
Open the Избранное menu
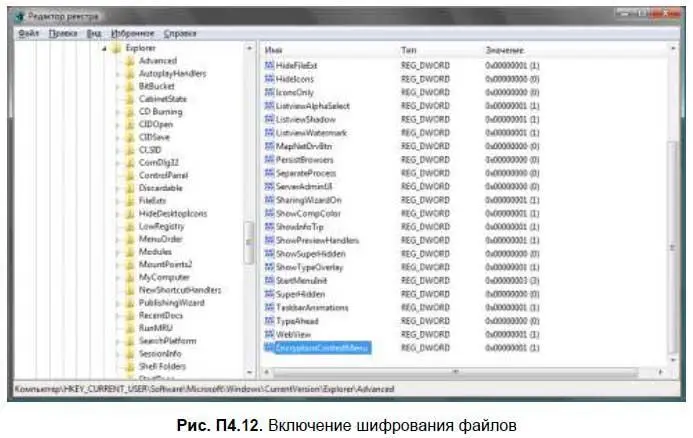coord(133,34)
